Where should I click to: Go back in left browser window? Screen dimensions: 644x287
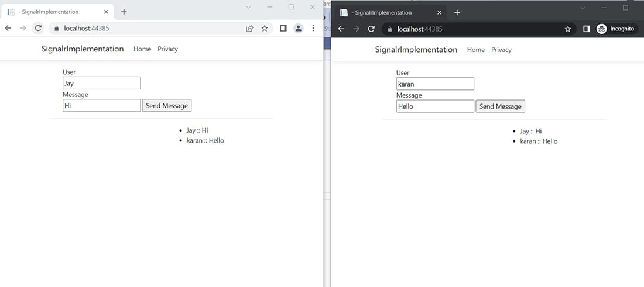click(x=8, y=28)
